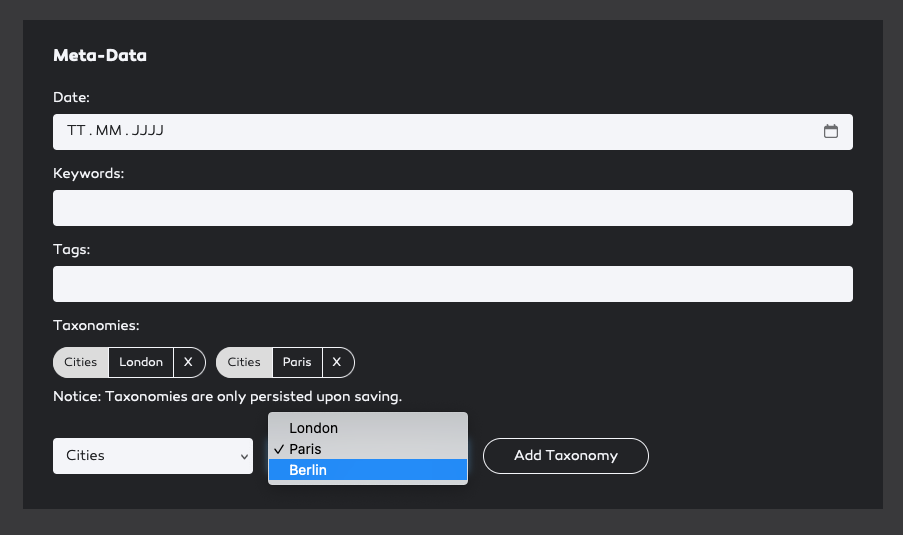This screenshot has width=903, height=535.
Task: Click Cities label of the Paris chip
Action: point(244,362)
